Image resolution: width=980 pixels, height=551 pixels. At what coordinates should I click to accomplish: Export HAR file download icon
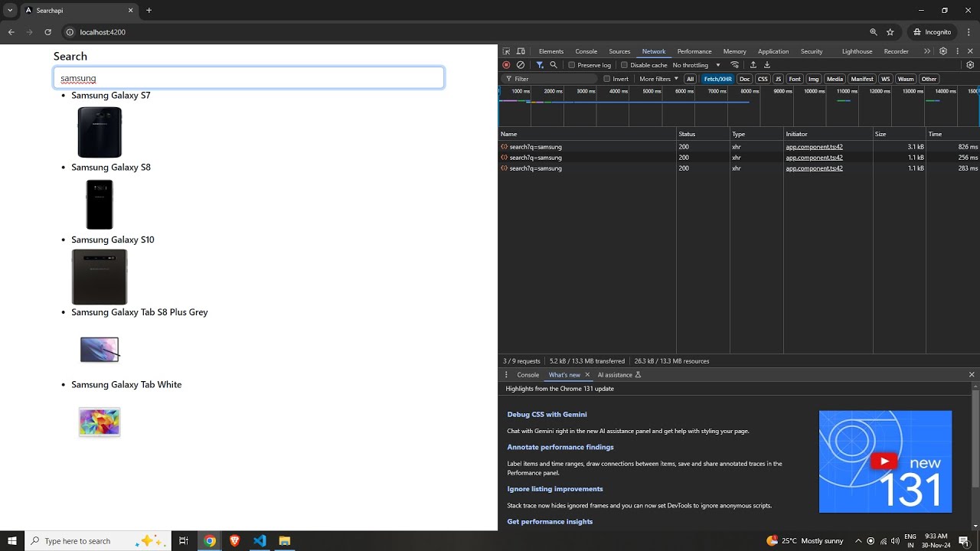[767, 65]
